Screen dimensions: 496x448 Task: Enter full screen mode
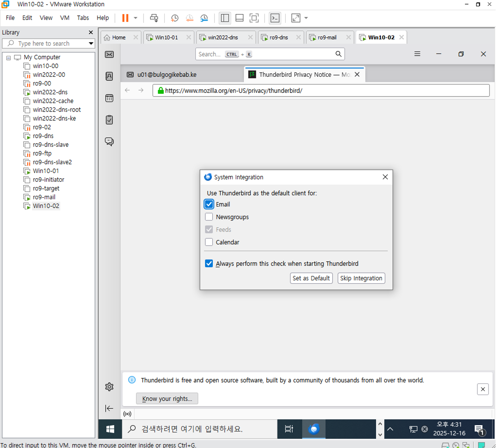click(254, 18)
